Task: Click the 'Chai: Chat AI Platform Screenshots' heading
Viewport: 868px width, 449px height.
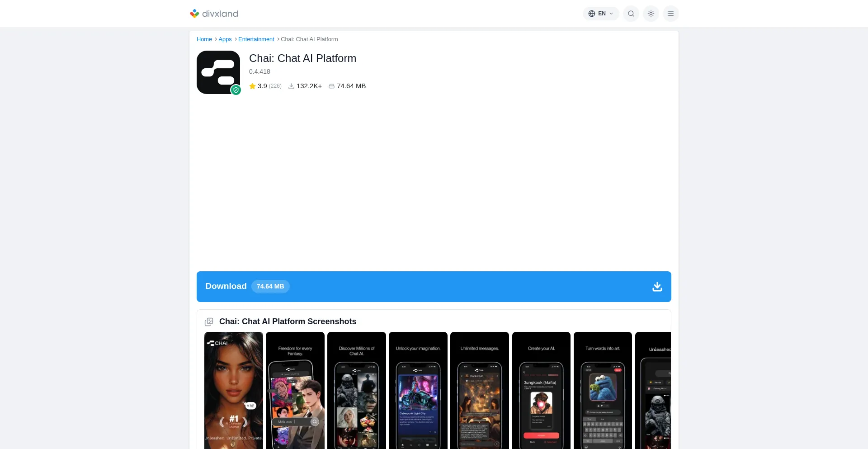Action: pyautogui.click(x=288, y=321)
